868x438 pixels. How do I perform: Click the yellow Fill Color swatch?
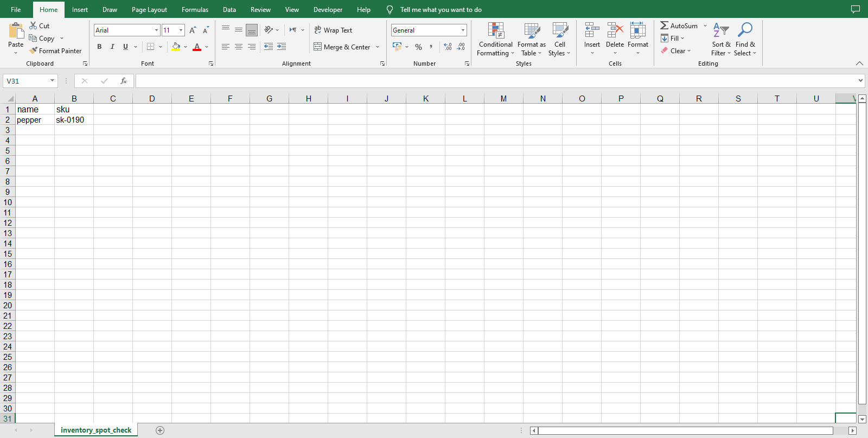point(176,47)
